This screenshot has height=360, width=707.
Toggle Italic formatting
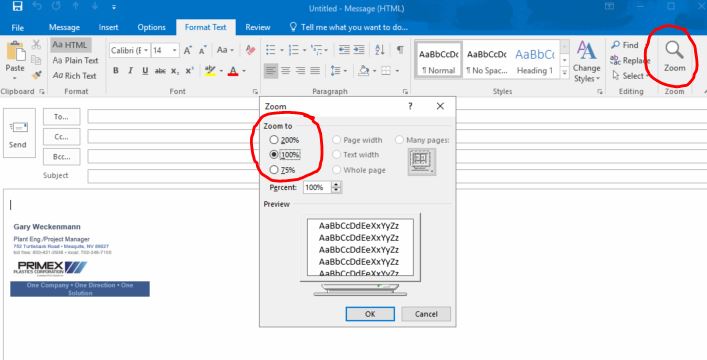tap(130, 71)
